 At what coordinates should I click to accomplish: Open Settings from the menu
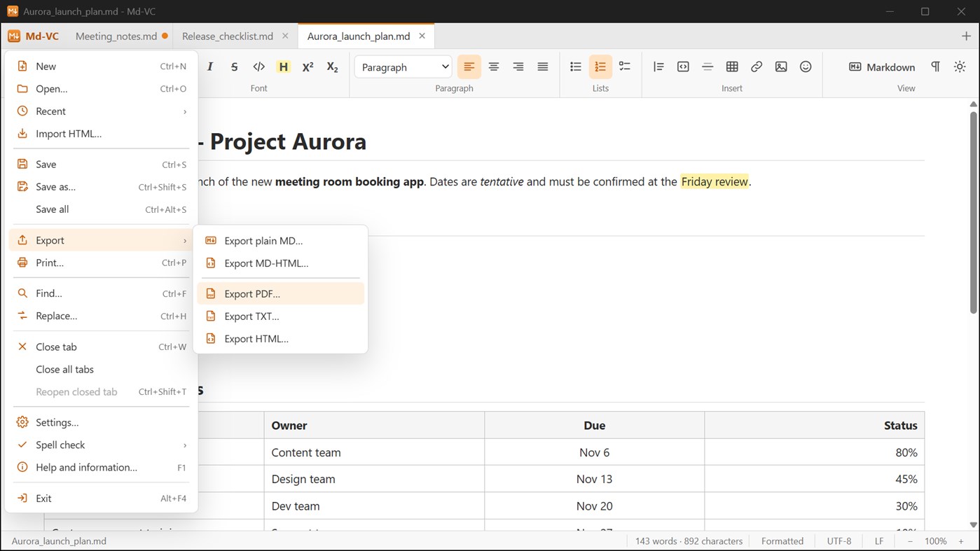click(102, 422)
